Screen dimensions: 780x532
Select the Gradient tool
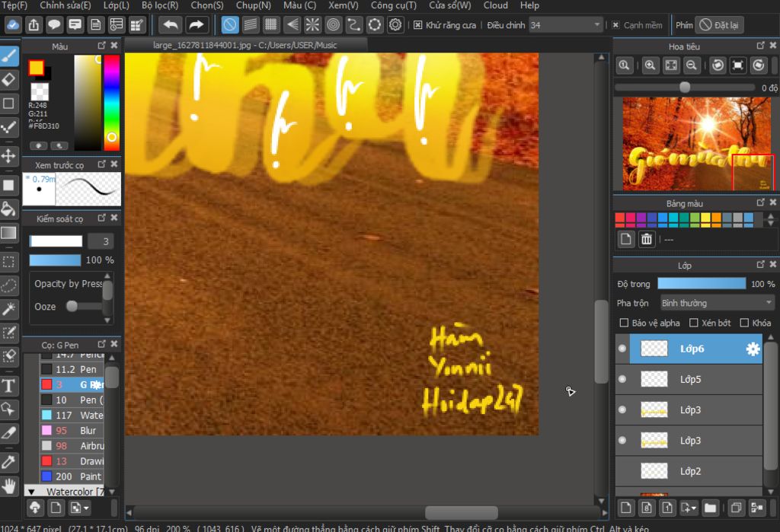point(9,233)
